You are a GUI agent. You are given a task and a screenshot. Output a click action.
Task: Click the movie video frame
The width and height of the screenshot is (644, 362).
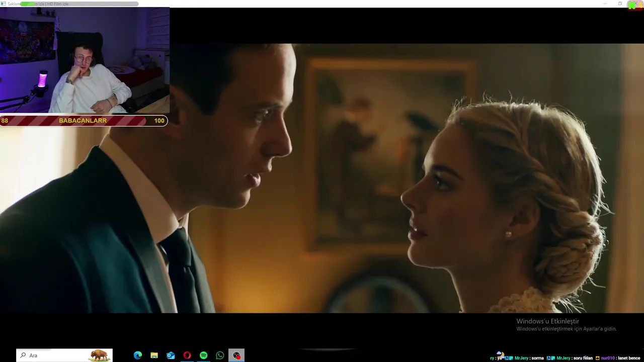coord(322,178)
